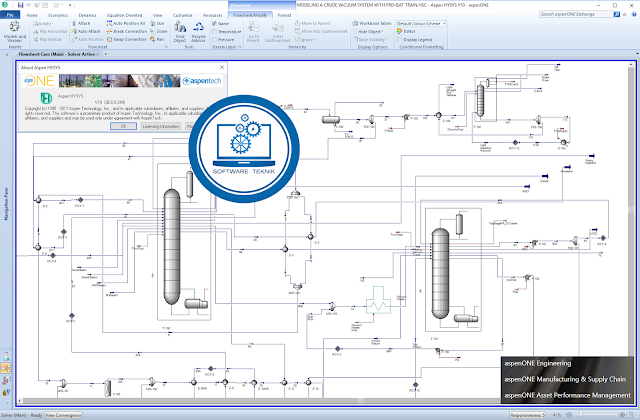Viewport: 640px width, 420px height.
Task: Open the conditional formatting Editor
Action: (406, 31)
